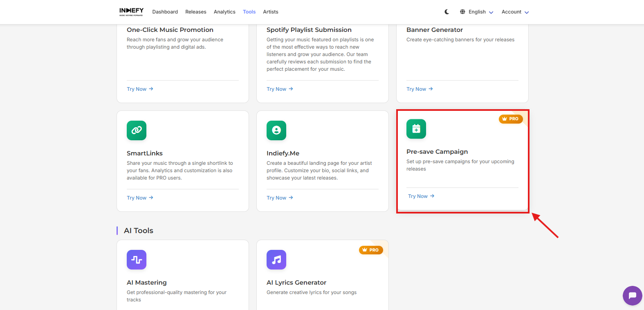This screenshot has width=644, height=310.
Task: Click the AI Mastering waveform icon
Action: (137, 260)
